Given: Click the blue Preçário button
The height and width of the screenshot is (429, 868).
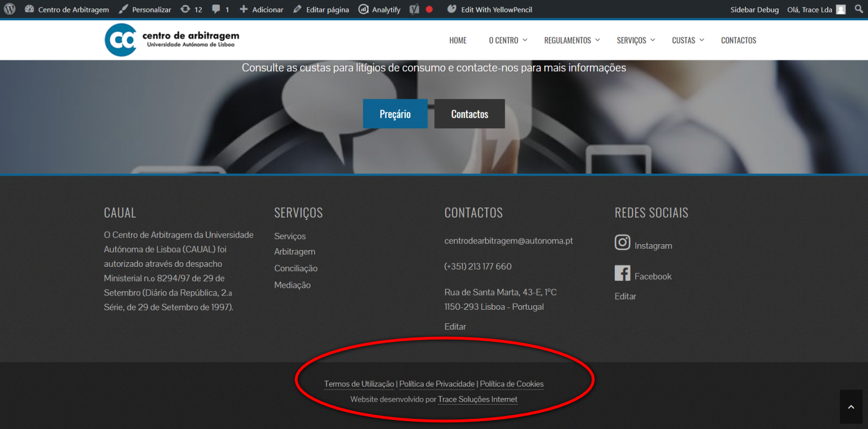Looking at the screenshot, I should point(395,114).
